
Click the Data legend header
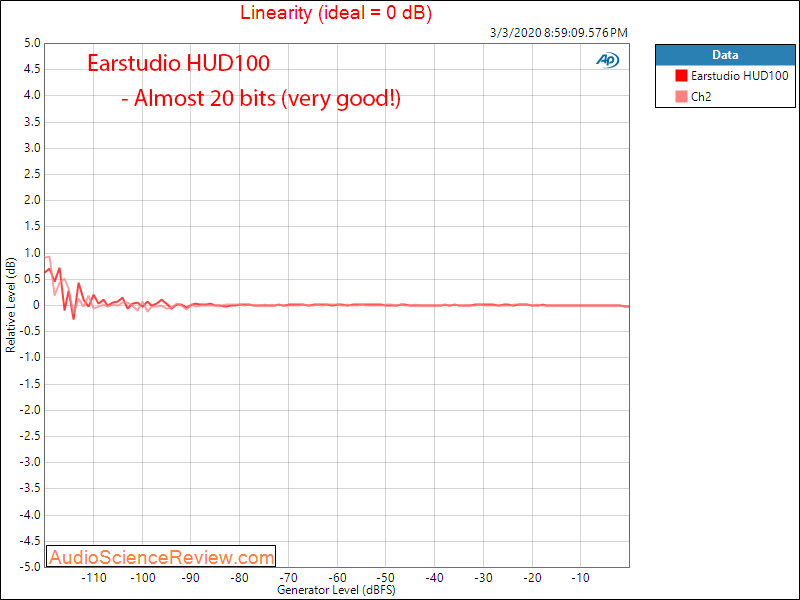[725, 55]
